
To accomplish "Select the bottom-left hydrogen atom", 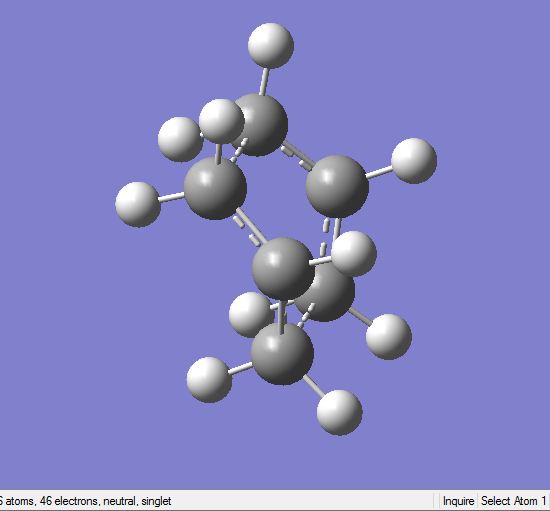I will tap(209, 380).
